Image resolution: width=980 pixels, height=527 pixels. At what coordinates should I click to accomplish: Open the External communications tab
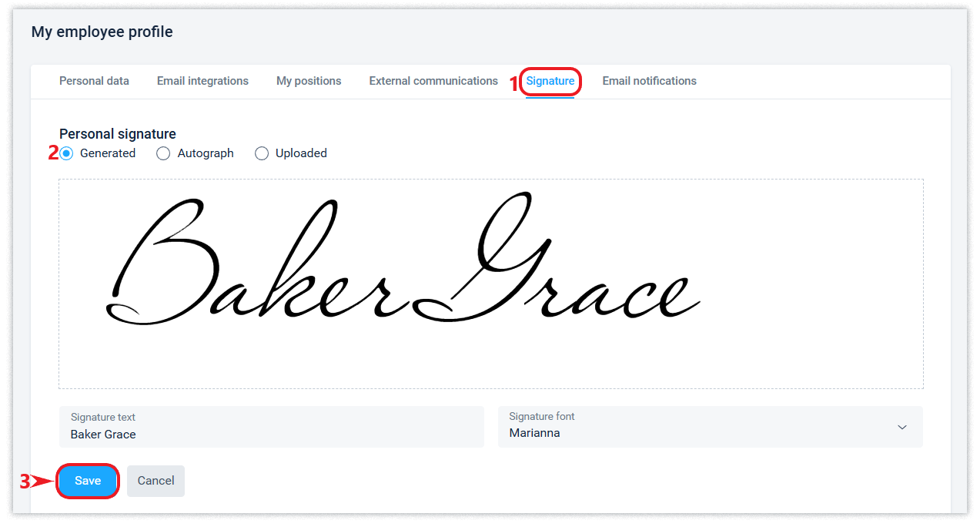(433, 81)
